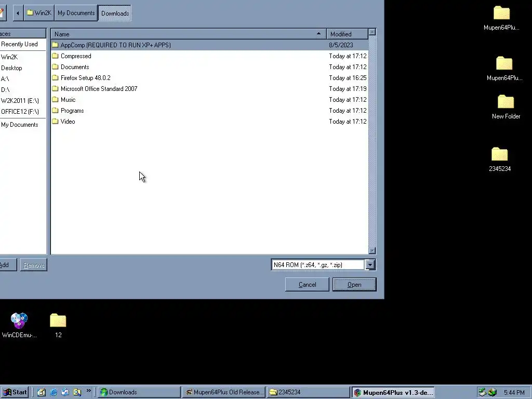This screenshot has width=532, height=399.
Task: Open the AppComp (REQUIRED TO RUN XP+ APPS) folder
Action: point(209,45)
